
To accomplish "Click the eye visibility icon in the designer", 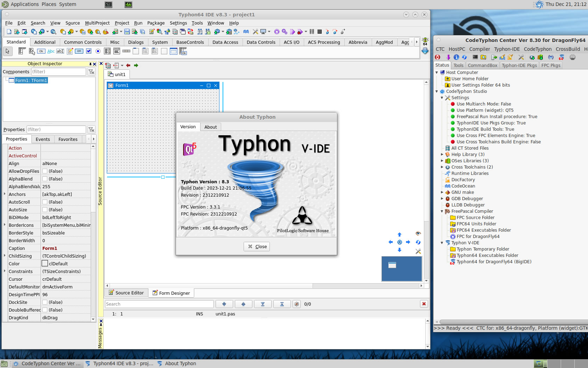I will pos(418,233).
